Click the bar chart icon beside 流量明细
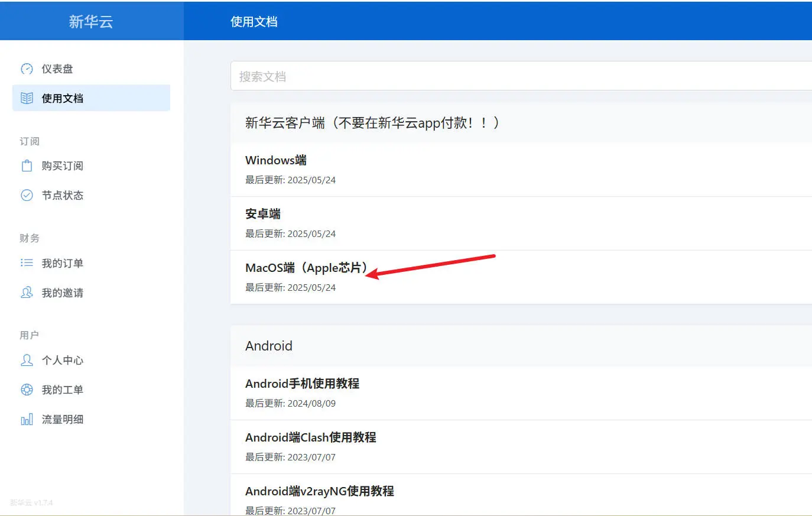The height and width of the screenshot is (516, 812). coord(27,419)
